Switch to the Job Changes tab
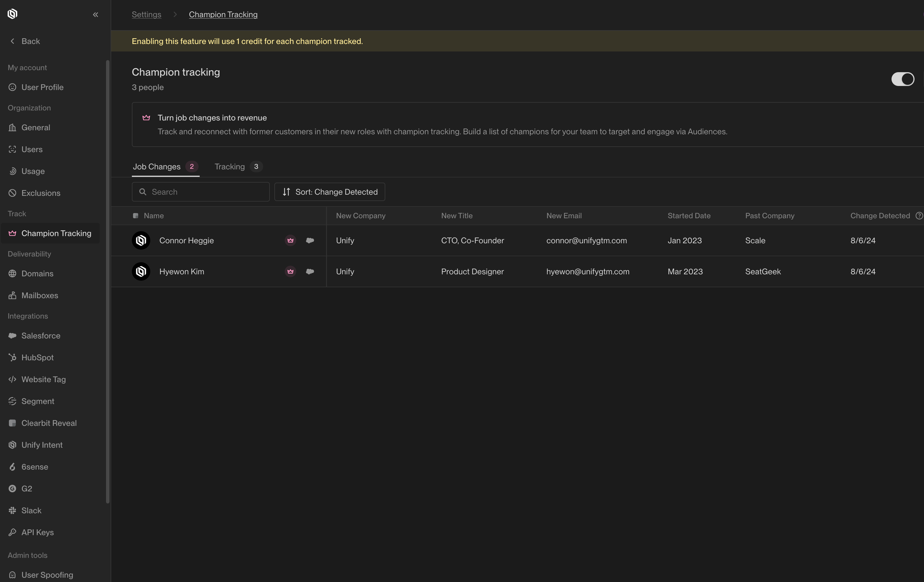Image resolution: width=924 pixels, height=582 pixels. (165, 167)
